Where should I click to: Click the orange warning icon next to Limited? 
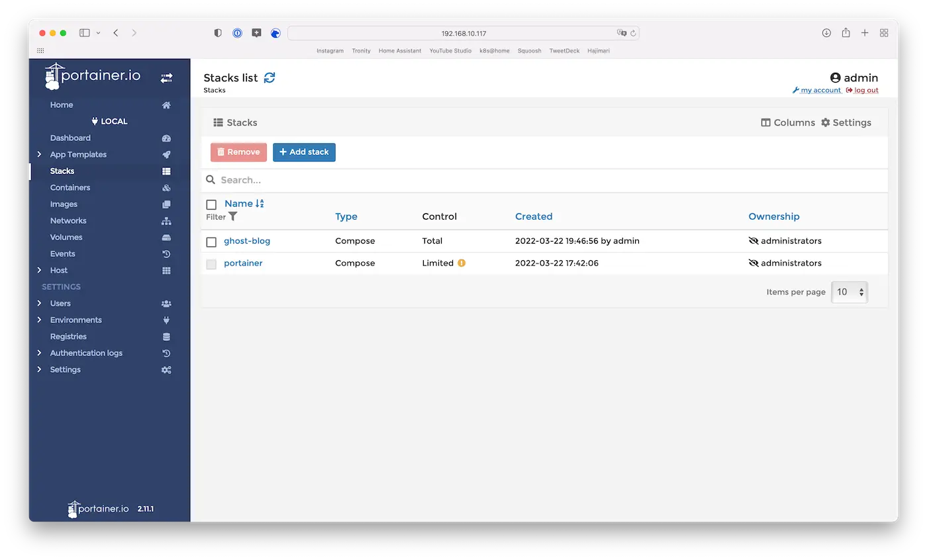point(462,263)
